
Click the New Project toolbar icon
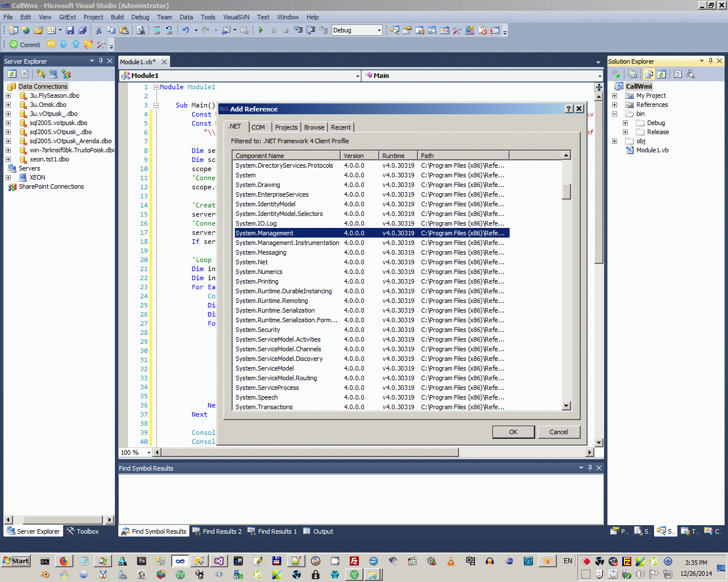(13, 30)
